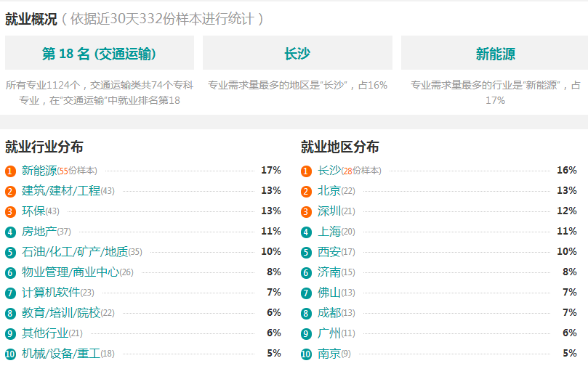Click rank badge 7 beside 计算机软件
Screen dimensions: 588x366
(10, 293)
